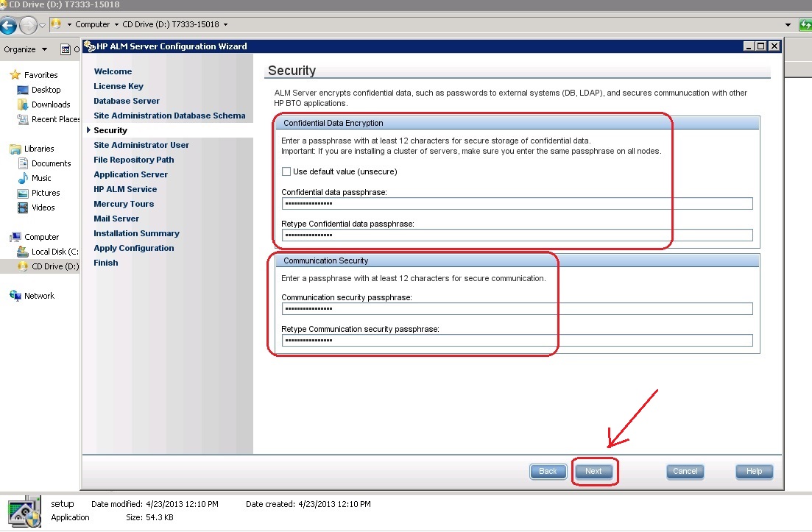The image size is (812, 532).
Task: Maximize the HP ALM wizard window
Action: [x=760, y=46]
